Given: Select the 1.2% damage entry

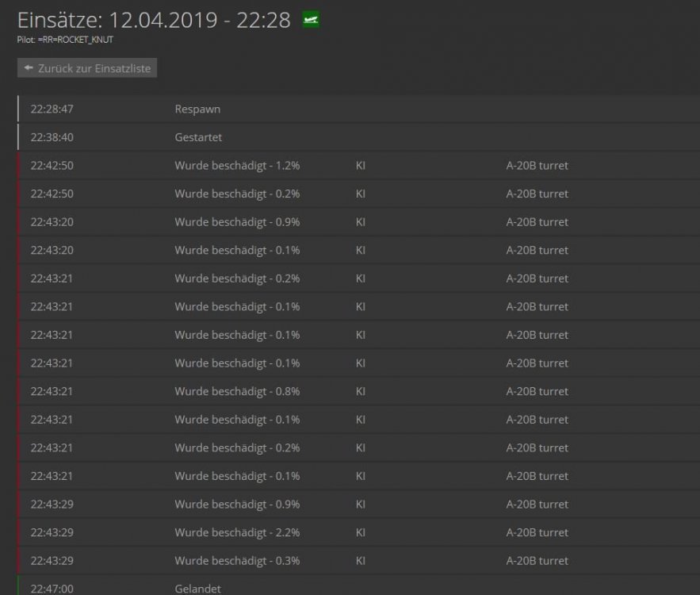Looking at the screenshot, I should (x=237, y=166).
